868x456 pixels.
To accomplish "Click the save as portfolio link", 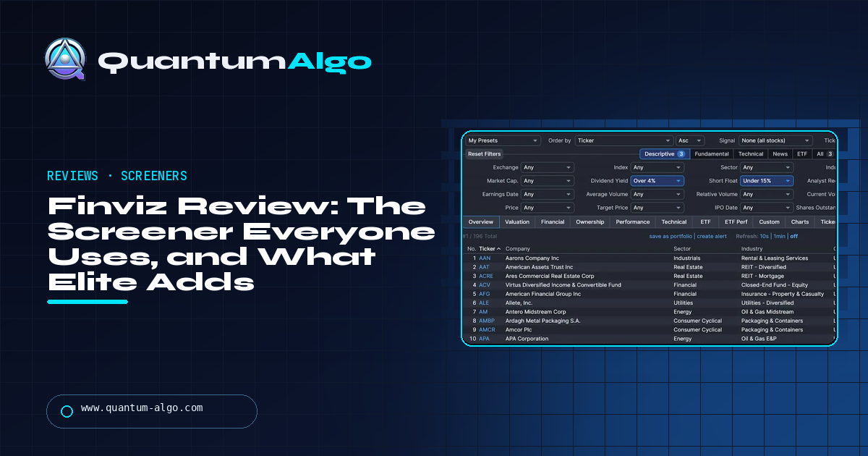I will coord(671,236).
